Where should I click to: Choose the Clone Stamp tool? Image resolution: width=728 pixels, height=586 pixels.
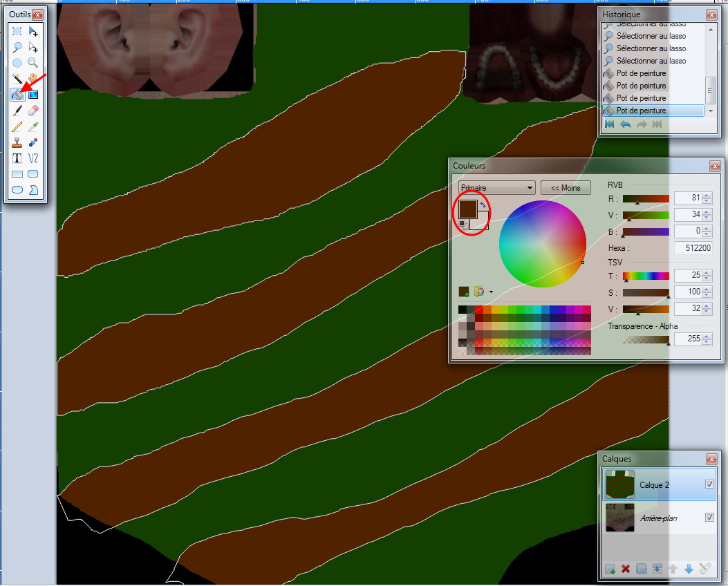point(17,142)
